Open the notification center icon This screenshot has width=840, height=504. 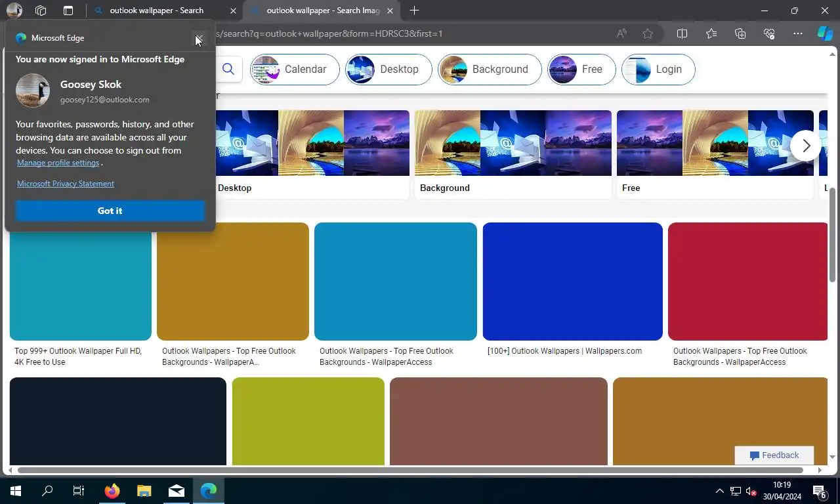tap(820, 491)
